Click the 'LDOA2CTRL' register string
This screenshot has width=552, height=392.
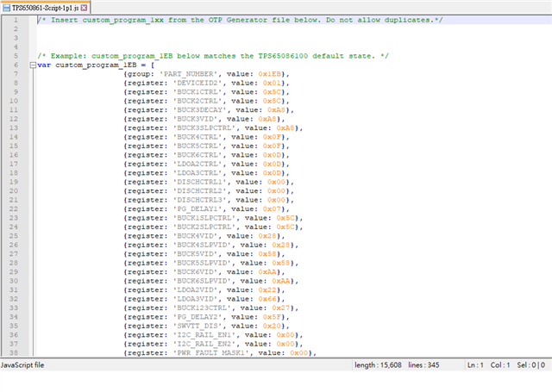(x=198, y=164)
